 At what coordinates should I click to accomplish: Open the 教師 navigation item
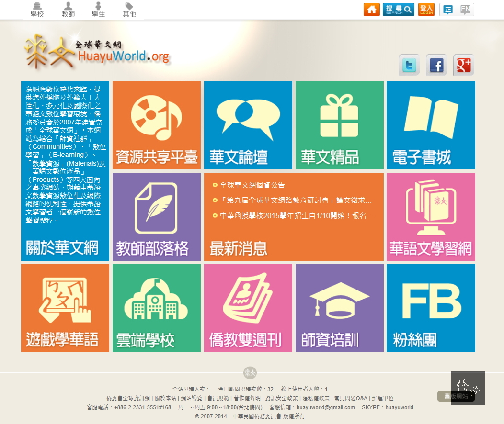[x=68, y=10]
